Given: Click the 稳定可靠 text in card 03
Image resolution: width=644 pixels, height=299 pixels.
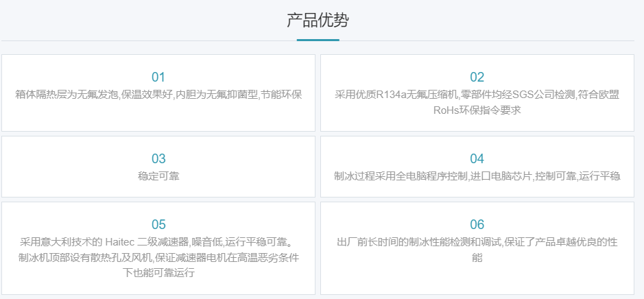Looking at the screenshot, I should [x=158, y=176].
